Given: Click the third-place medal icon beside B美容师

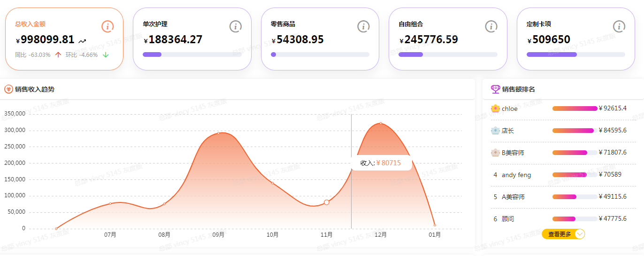Looking at the screenshot, I should [495, 153].
